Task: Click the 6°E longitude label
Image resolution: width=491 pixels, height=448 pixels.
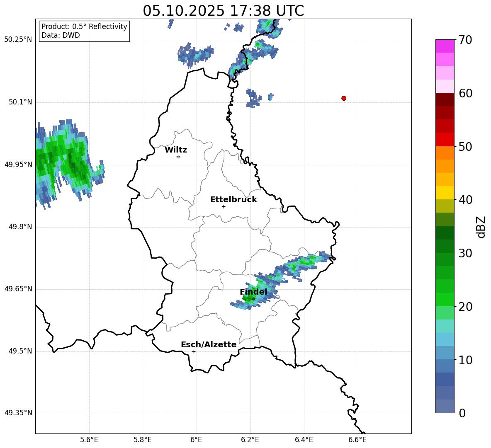Action: pyautogui.click(x=196, y=440)
